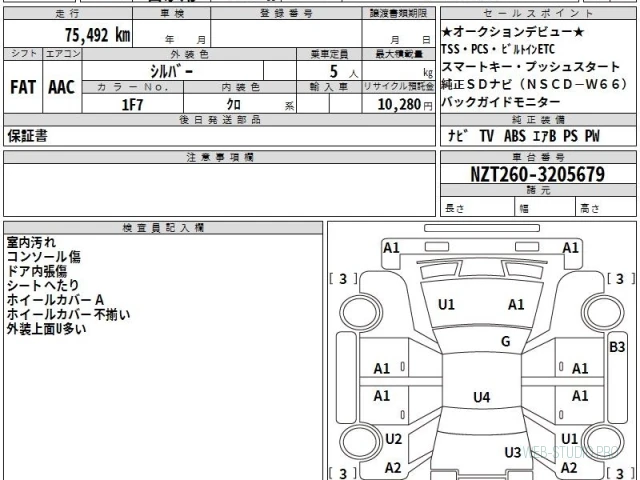Select the inspector note 室内汚れ
The height and width of the screenshot is (480, 640).
31,242
